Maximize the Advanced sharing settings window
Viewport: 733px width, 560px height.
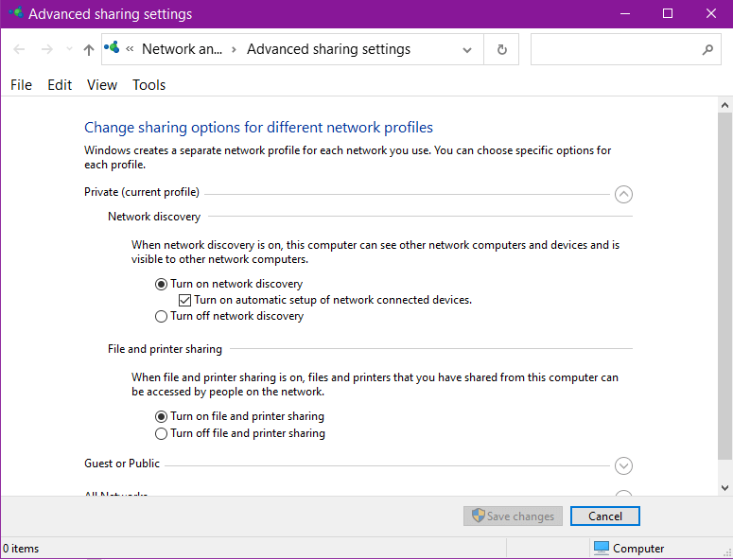(668, 13)
